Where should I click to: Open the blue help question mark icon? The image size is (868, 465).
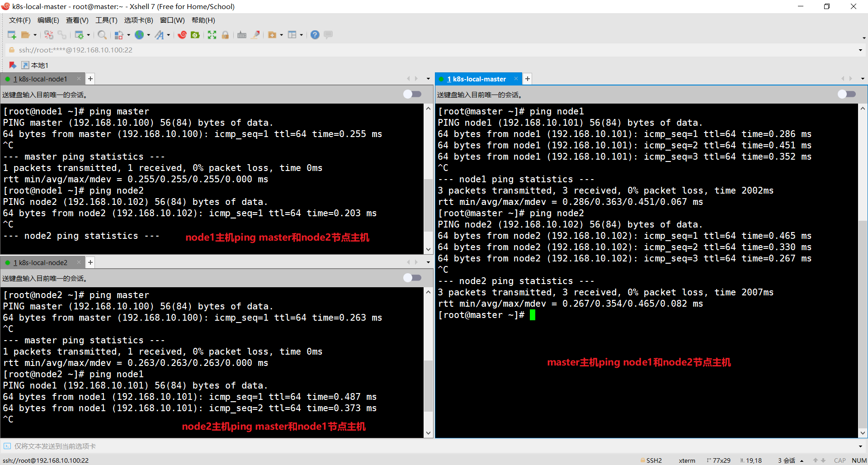coord(315,35)
